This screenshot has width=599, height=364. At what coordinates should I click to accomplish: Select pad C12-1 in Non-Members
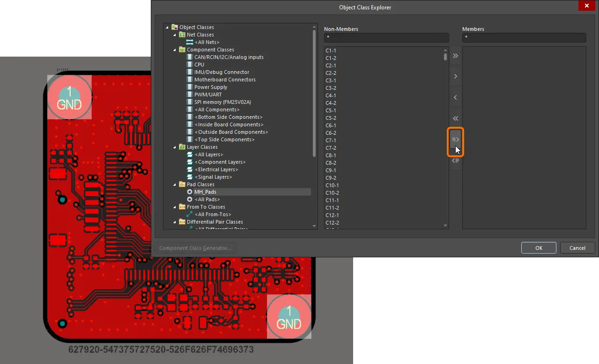(x=332, y=215)
